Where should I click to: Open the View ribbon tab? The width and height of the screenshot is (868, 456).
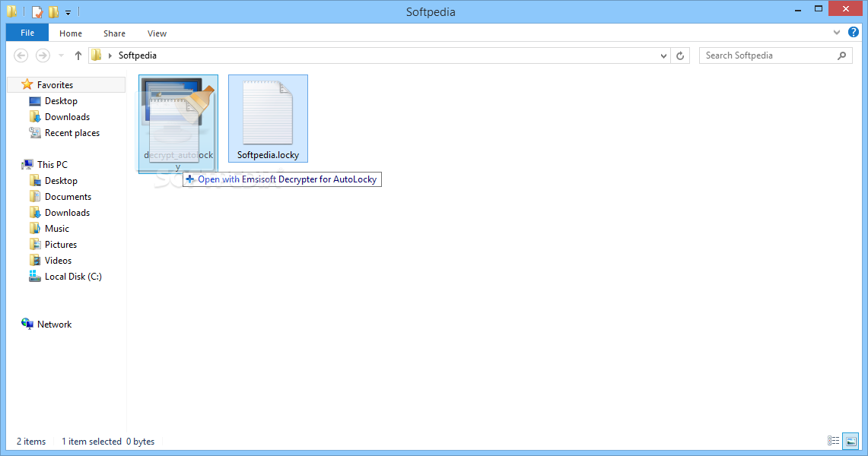pyautogui.click(x=157, y=33)
